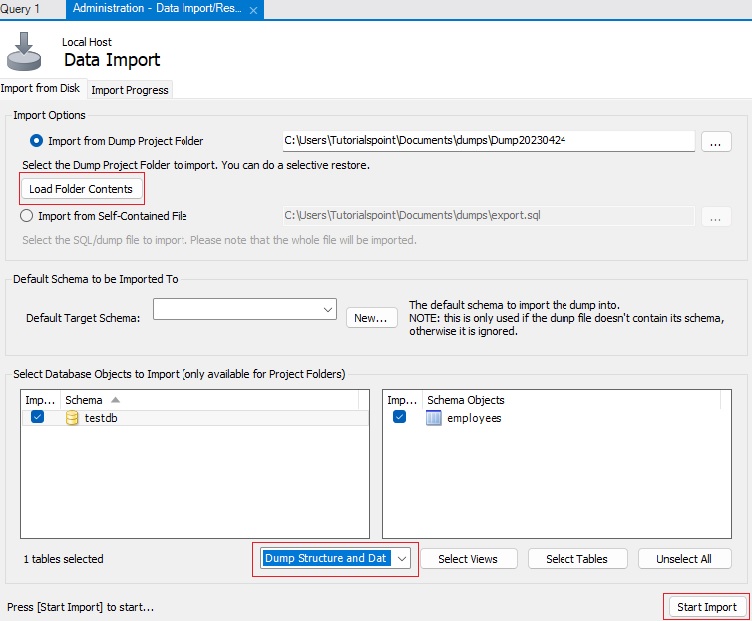Click the Unselect All button

[685, 559]
